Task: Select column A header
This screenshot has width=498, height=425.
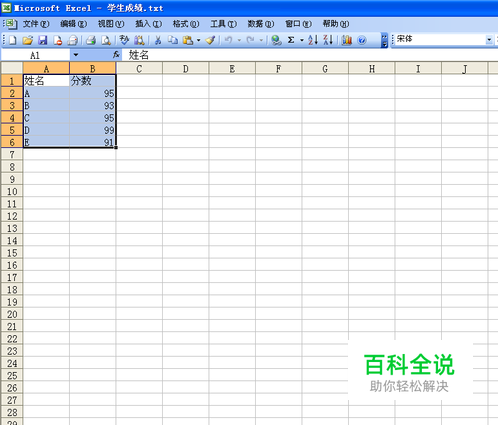Action: [46, 69]
